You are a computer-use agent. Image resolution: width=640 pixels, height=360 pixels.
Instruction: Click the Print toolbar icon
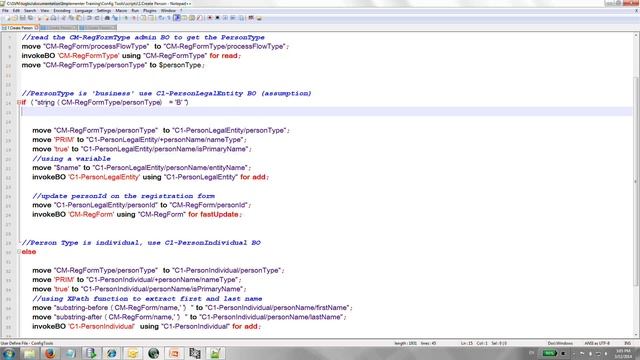53,18
